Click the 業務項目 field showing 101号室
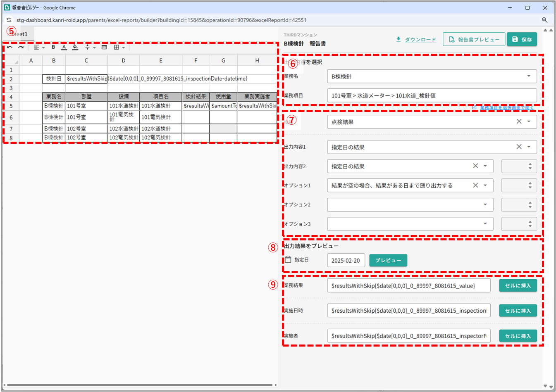 [x=432, y=95]
